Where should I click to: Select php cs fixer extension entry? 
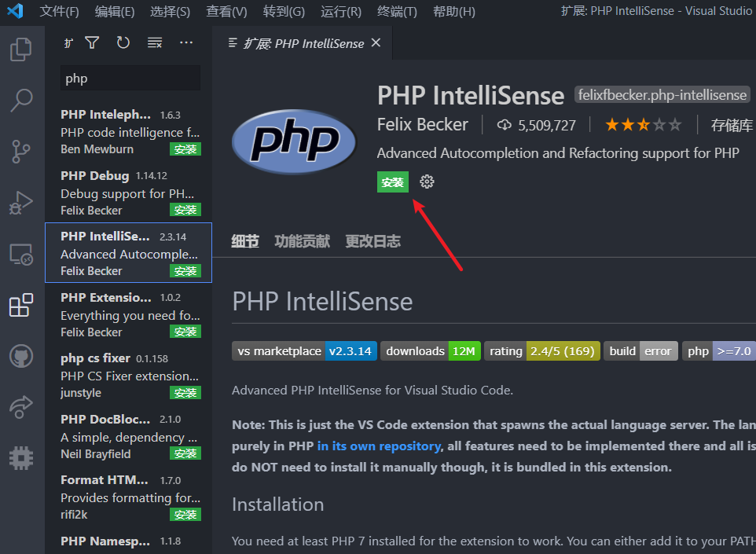128,375
